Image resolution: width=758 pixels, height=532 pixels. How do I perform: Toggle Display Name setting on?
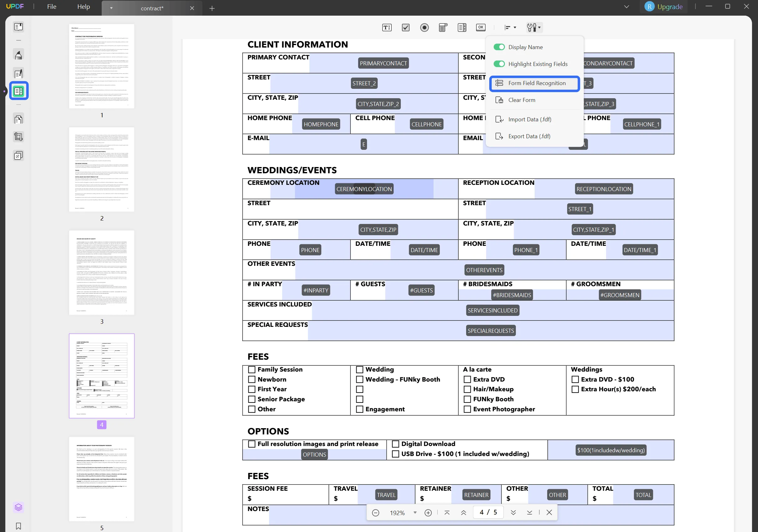(499, 47)
